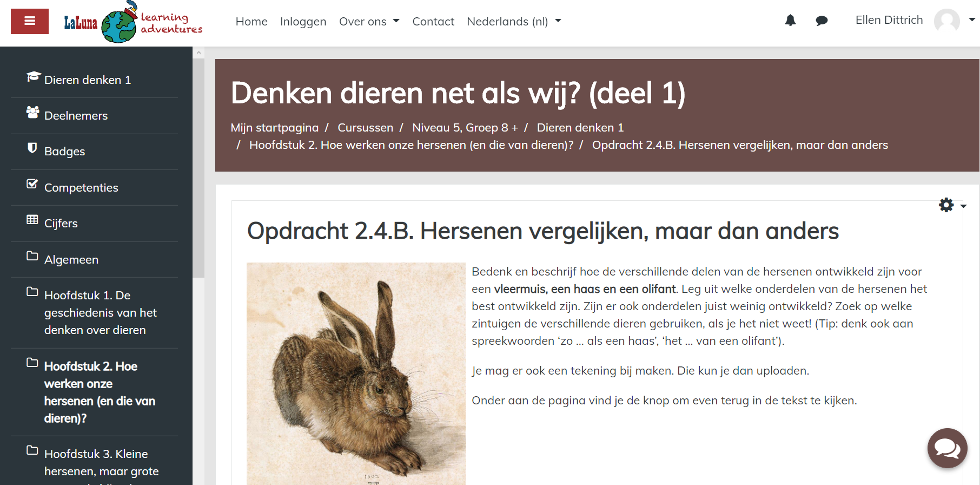Open the floating chat bubble button

[947, 448]
